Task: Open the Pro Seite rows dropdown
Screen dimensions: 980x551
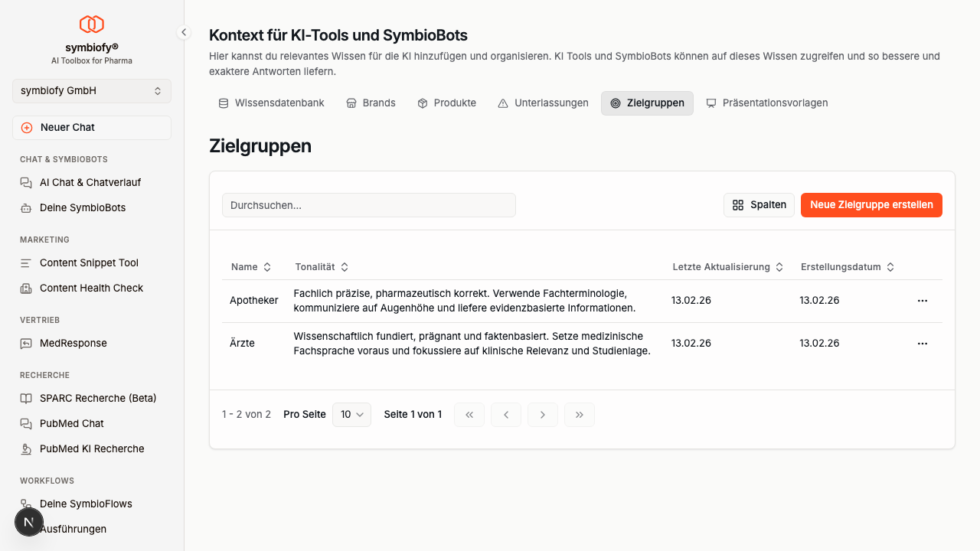Action: coord(351,415)
